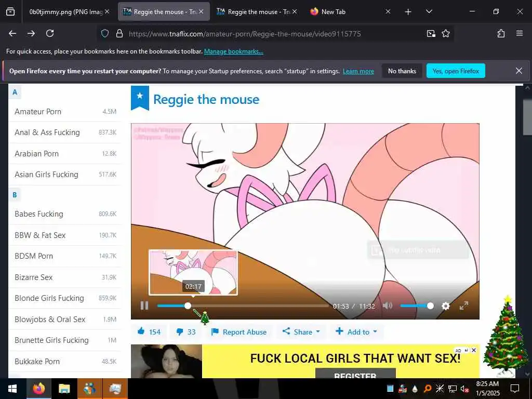Click the REGISTER button in the ad
This screenshot has width=532, height=399.
pos(355,374)
